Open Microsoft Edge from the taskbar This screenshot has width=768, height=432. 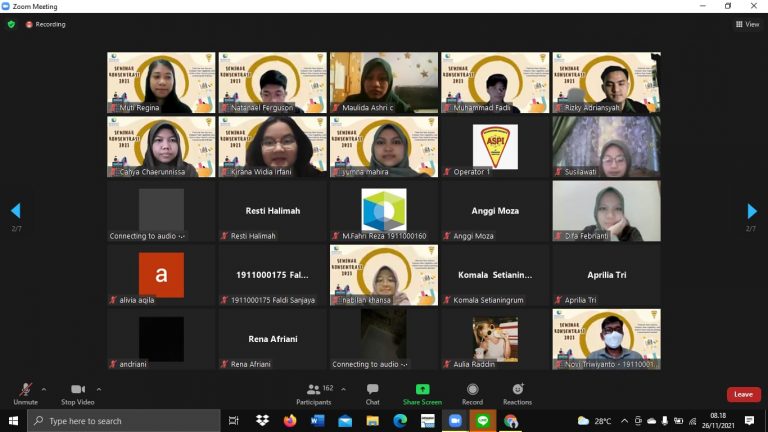pos(400,421)
